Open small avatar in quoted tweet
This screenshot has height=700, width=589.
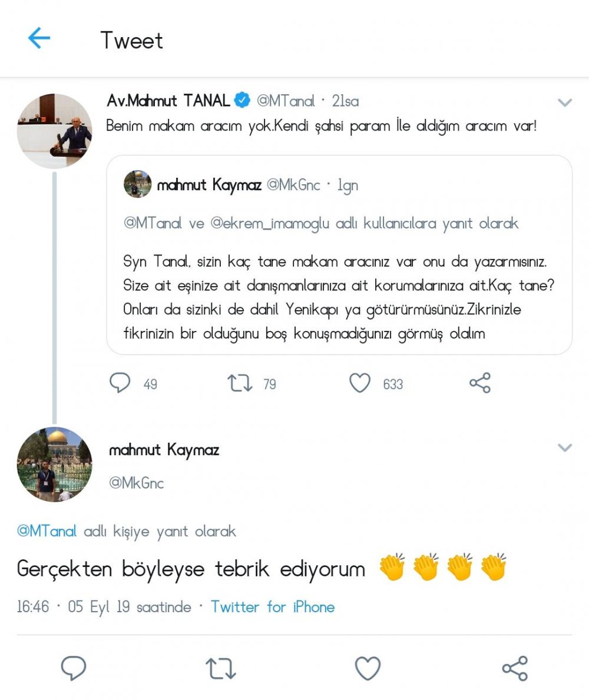138,185
